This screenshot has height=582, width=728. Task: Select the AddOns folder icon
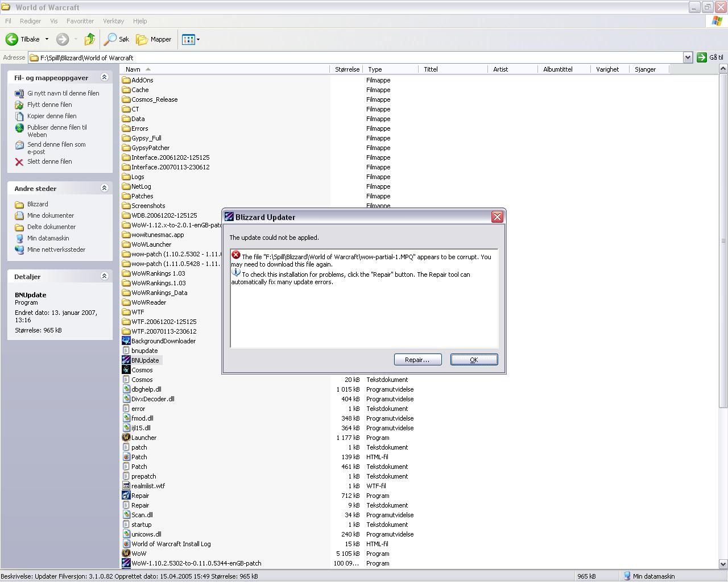tap(126, 80)
